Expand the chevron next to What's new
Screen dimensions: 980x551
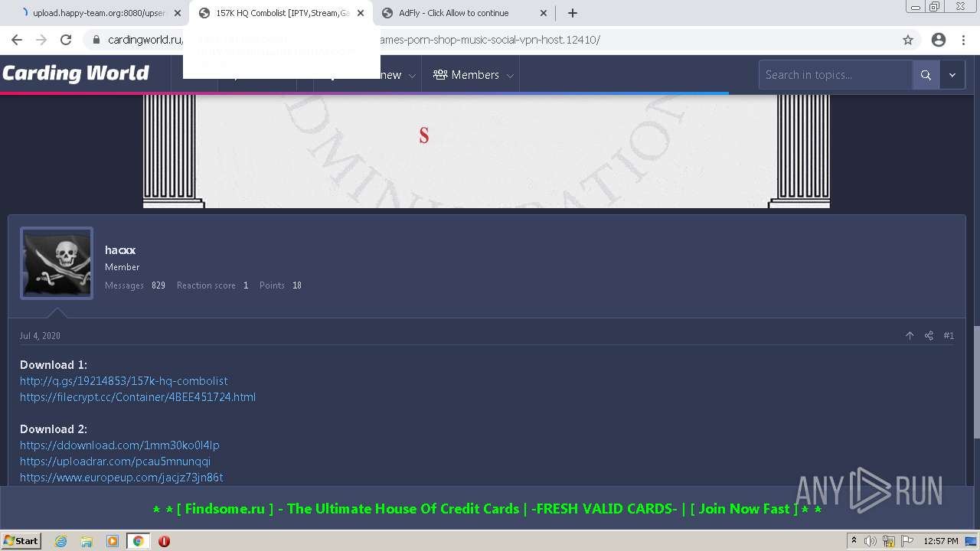click(412, 75)
